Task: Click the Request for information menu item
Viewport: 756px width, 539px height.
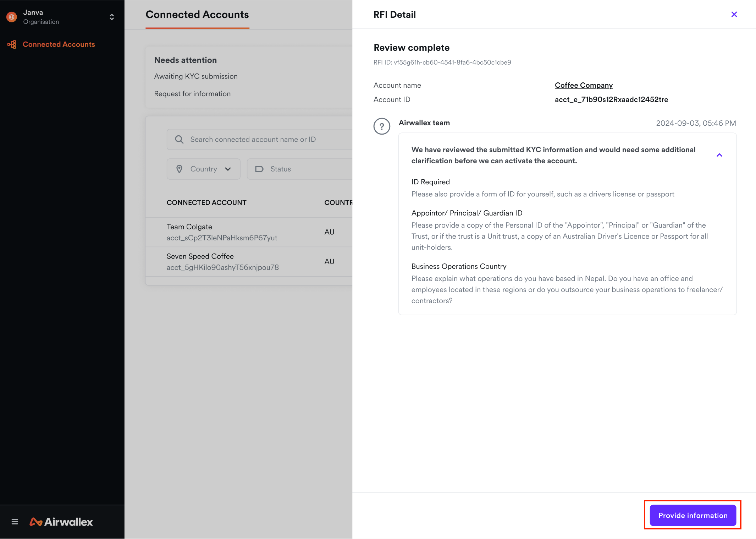Action: (x=192, y=93)
